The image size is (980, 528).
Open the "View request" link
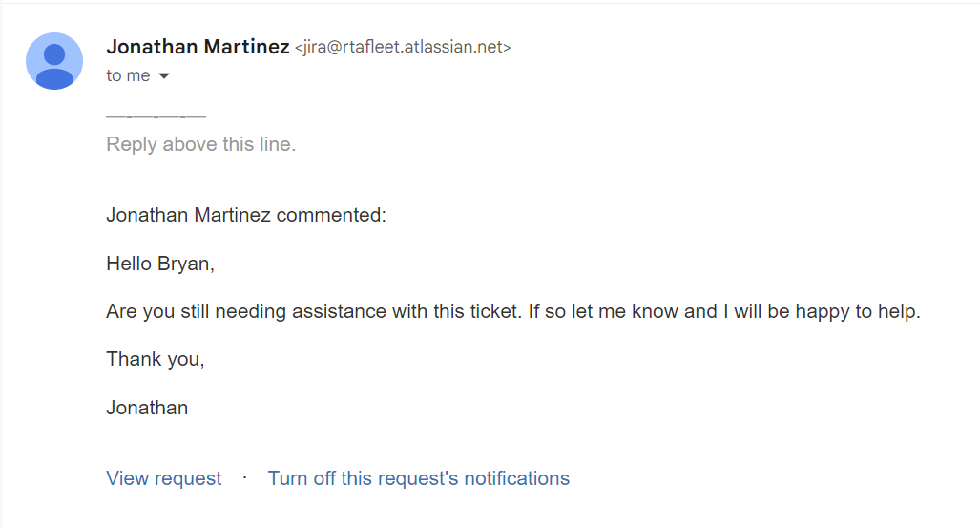[164, 478]
